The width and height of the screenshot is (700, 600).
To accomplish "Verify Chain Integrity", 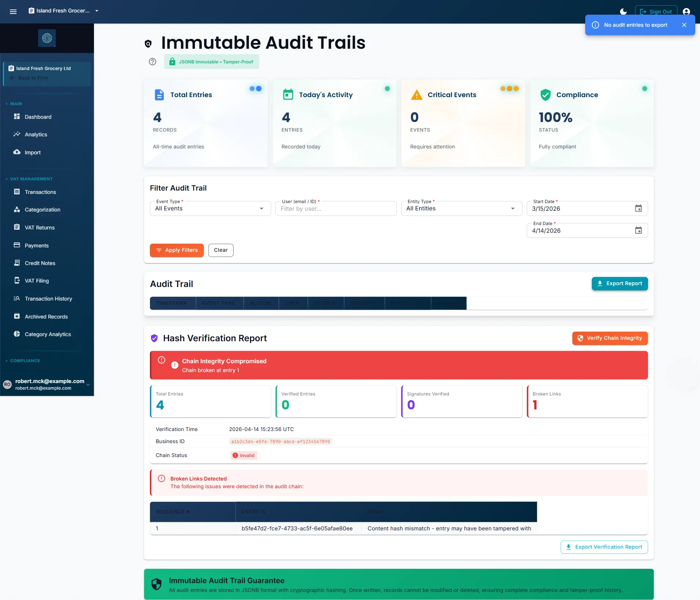I will [610, 338].
